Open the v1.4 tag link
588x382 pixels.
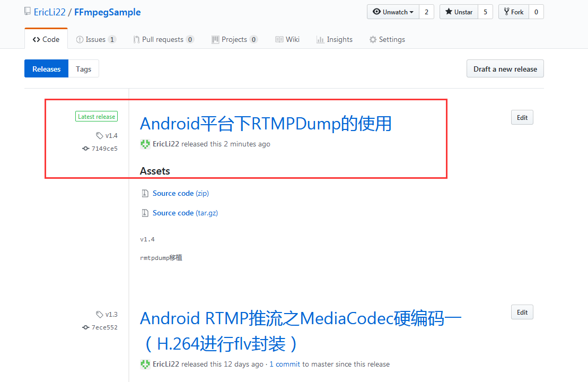pos(111,135)
